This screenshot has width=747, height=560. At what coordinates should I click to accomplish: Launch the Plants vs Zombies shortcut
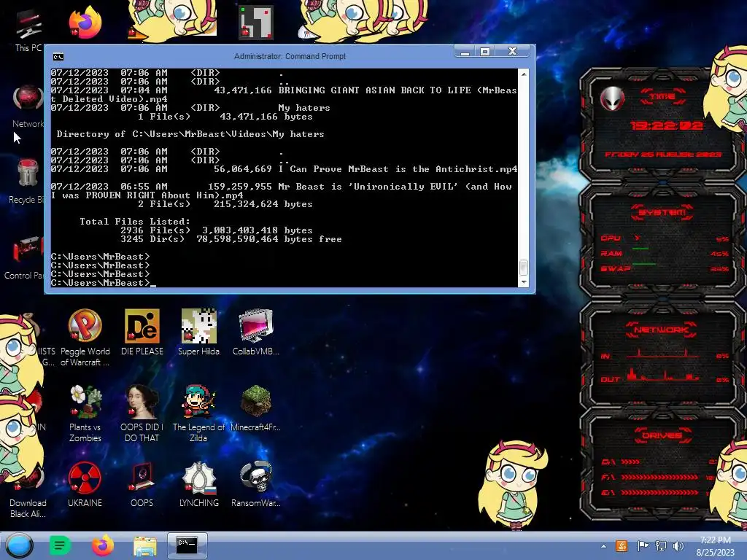[x=85, y=414]
